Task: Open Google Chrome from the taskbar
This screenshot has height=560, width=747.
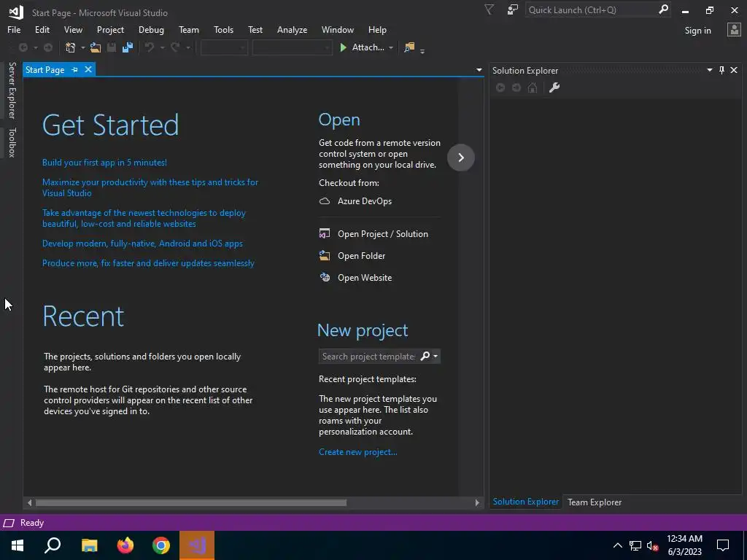Action: click(x=161, y=545)
